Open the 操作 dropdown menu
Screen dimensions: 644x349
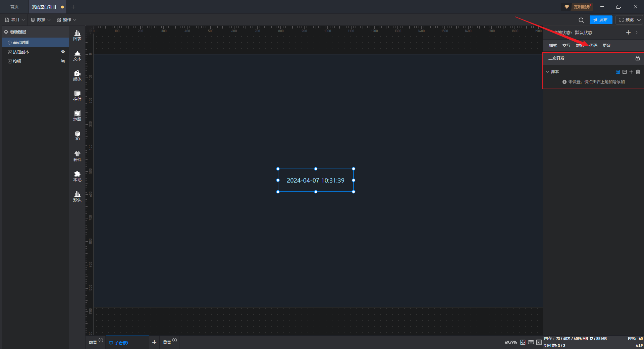tap(66, 20)
